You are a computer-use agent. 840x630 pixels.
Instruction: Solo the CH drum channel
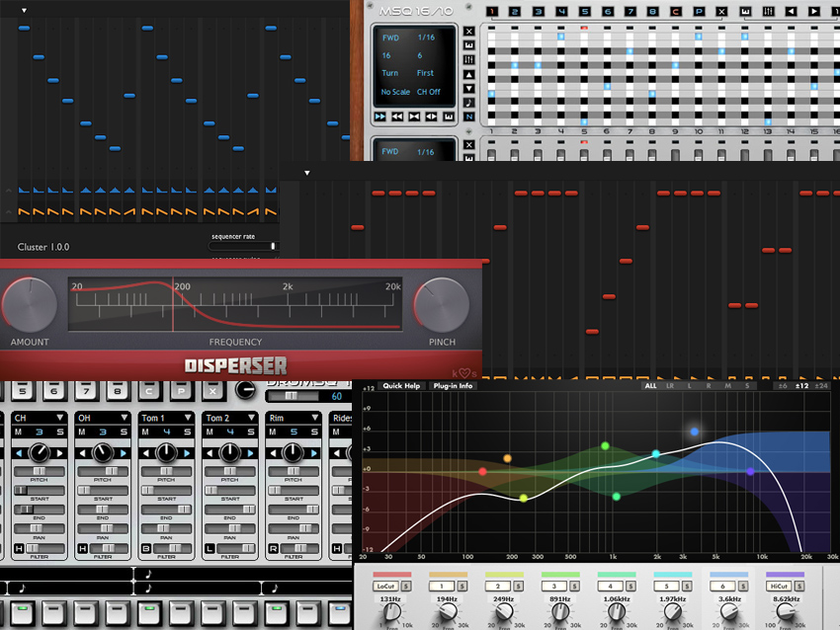pyautogui.click(x=60, y=432)
